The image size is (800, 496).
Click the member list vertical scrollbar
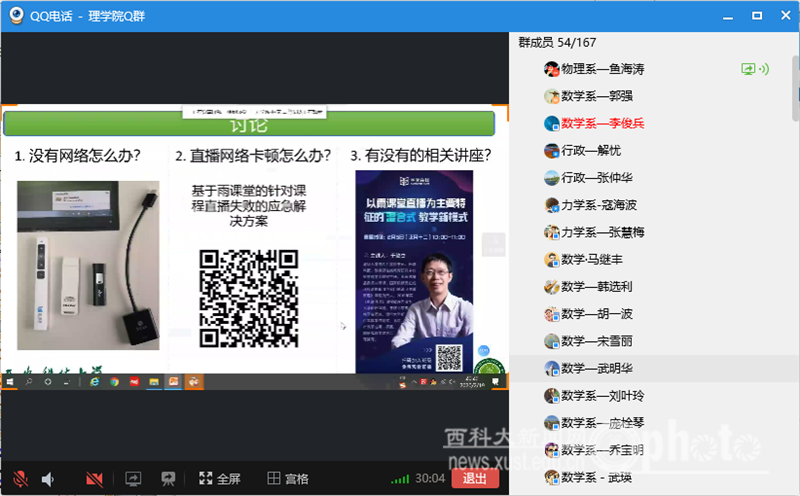pos(795,88)
